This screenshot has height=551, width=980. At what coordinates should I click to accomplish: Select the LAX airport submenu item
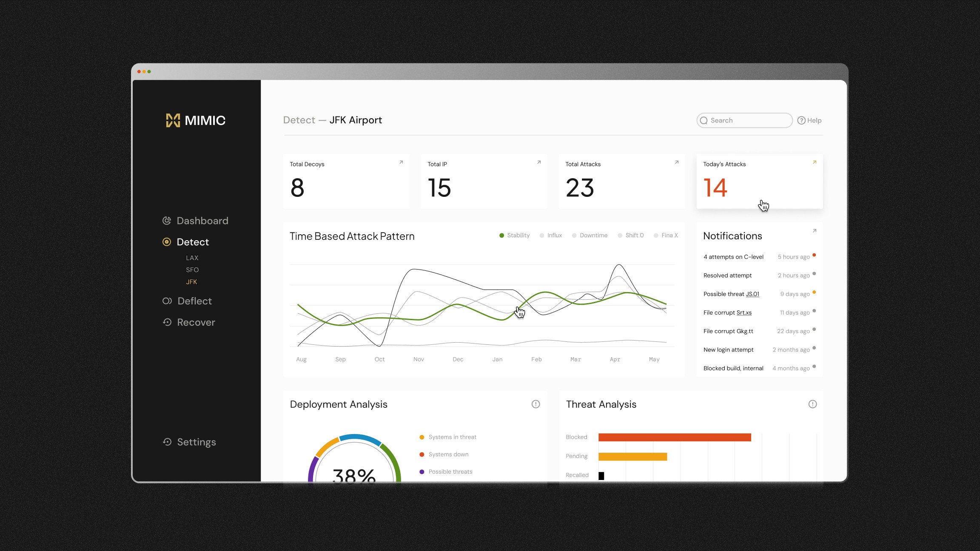tap(192, 258)
